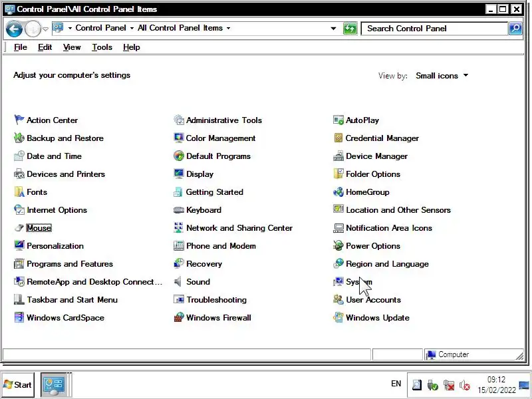Screen dimensions: 532x399
Task: Open the Help menu
Action: (x=131, y=47)
